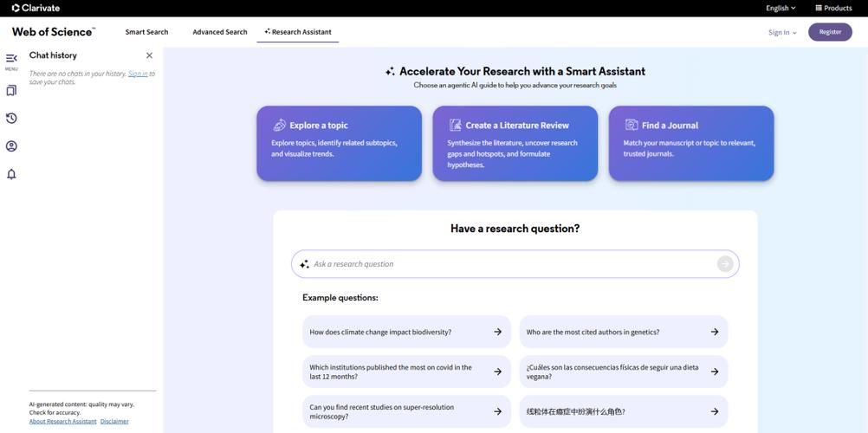Open the alerts bell icon

pyautogui.click(x=11, y=174)
